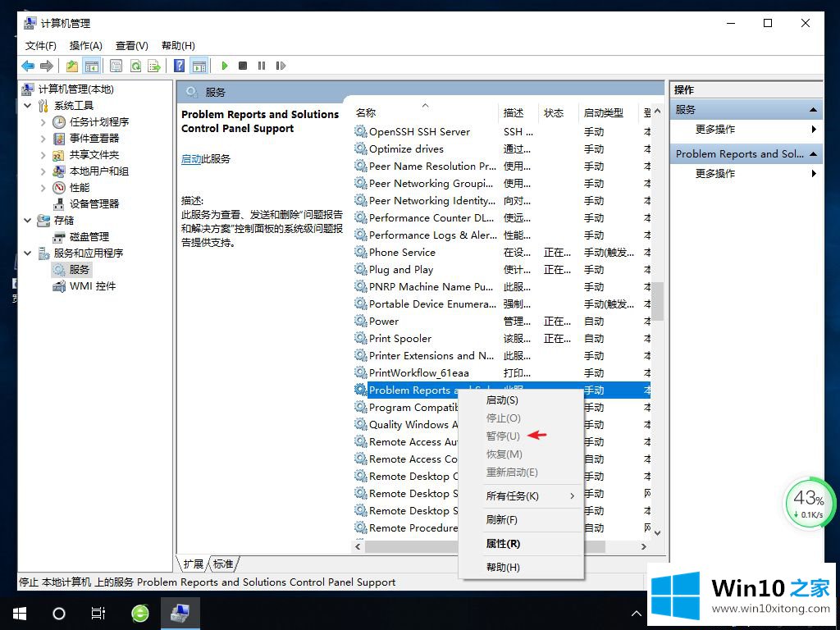Click the Restart Service toolbar icon
840x630 pixels.
[x=281, y=66]
